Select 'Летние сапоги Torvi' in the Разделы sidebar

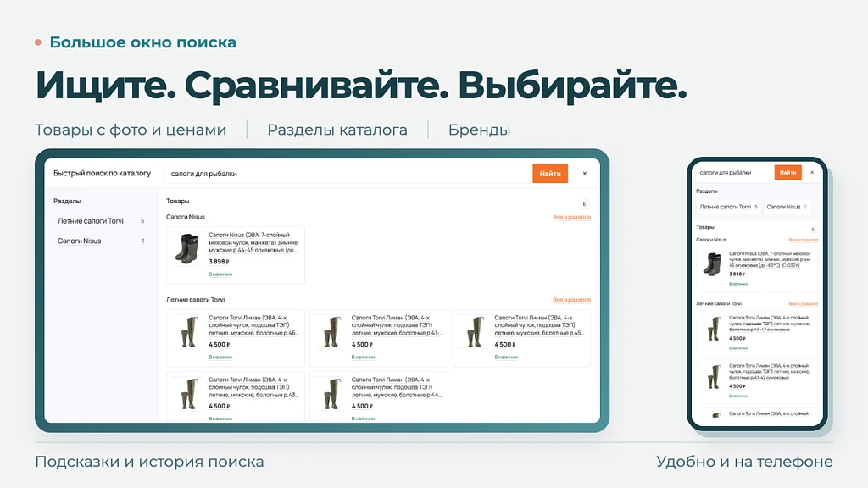[90, 221]
